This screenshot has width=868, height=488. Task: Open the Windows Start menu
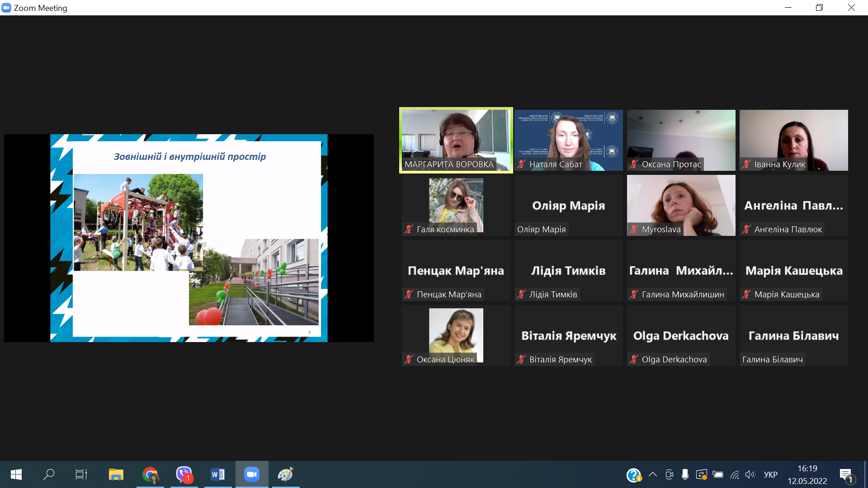pyautogui.click(x=16, y=474)
